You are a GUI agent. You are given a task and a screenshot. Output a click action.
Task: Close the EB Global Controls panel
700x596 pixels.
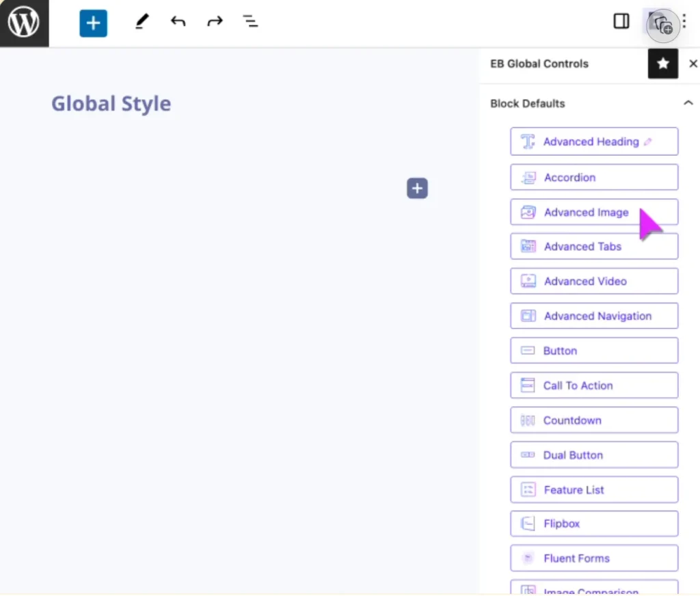692,64
